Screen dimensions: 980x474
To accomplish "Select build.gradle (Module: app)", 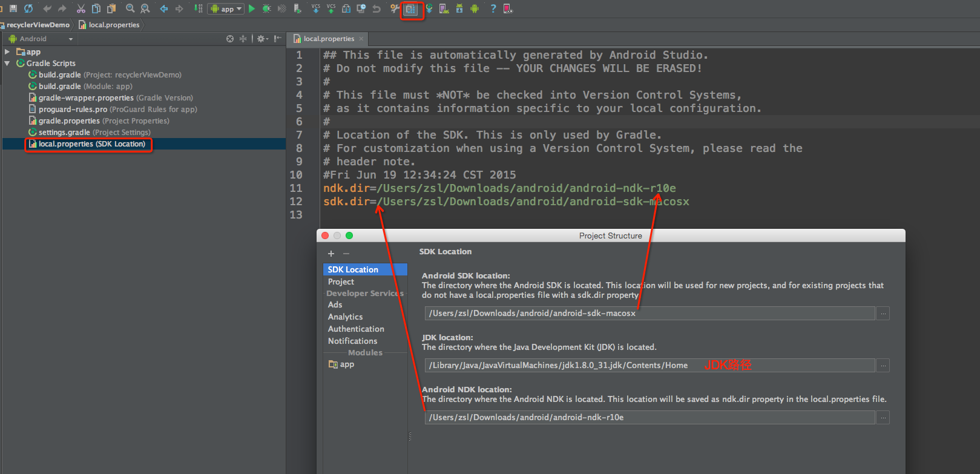I will tap(81, 87).
